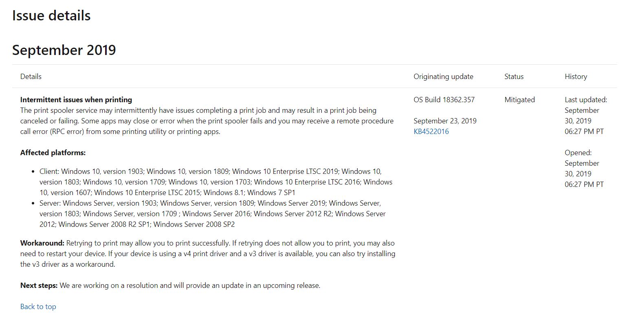Click the Intermittent issues when printing title
644x316 pixels.
click(x=76, y=100)
